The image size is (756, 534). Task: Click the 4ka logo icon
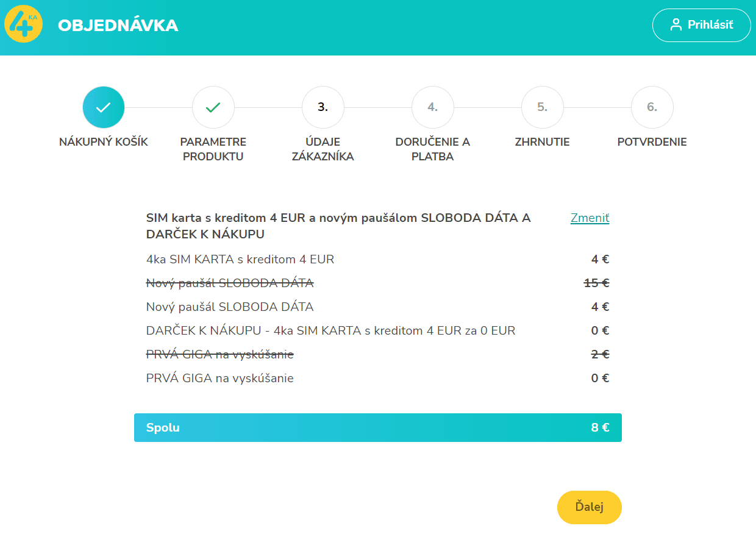coord(23,24)
